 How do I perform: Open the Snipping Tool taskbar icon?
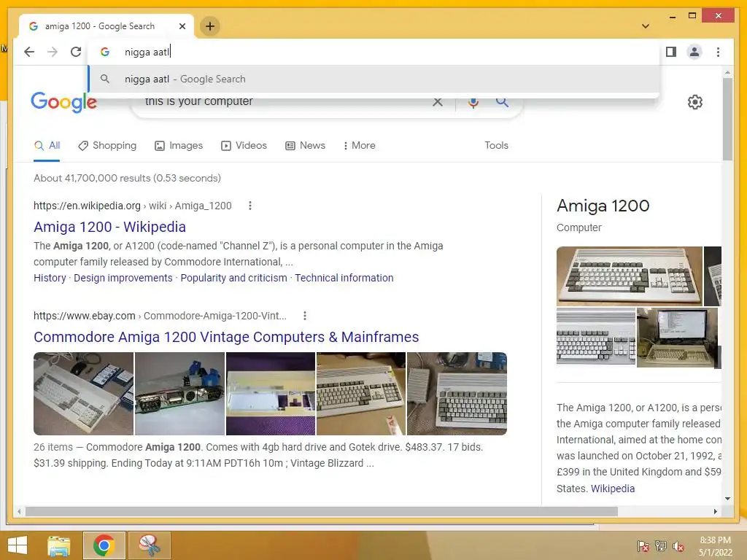tap(149, 545)
